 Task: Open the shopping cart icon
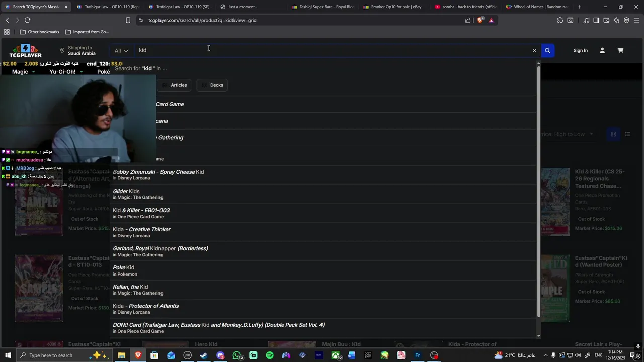pos(620,50)
